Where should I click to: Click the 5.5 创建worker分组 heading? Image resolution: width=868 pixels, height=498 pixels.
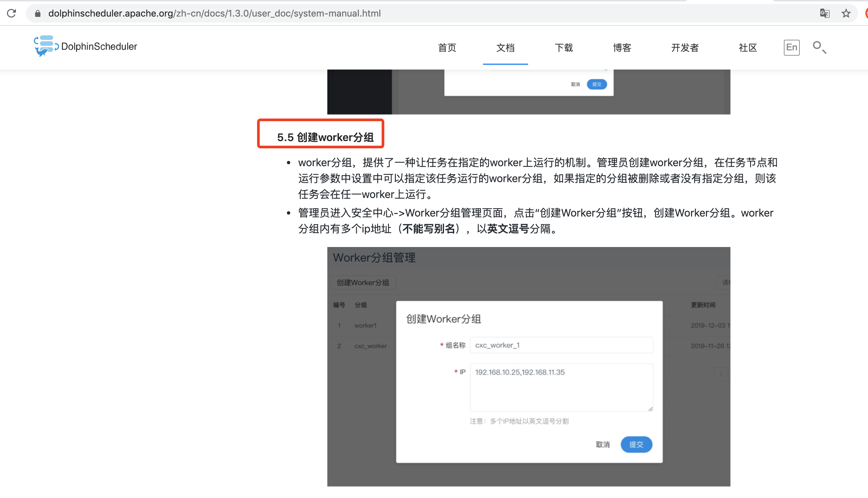click(x=325, y=137)
